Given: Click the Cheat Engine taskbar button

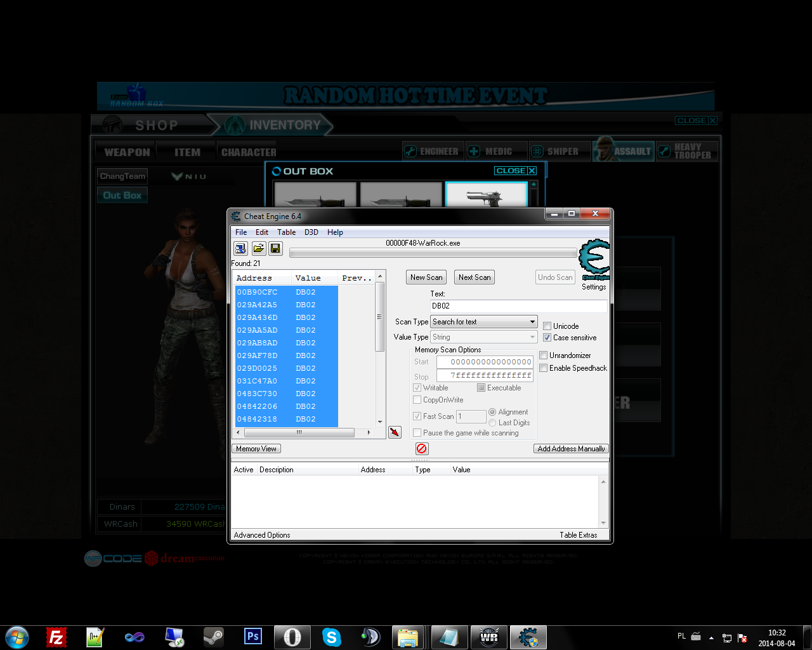Looking at the screenshot, I should [x=528, y=637].
